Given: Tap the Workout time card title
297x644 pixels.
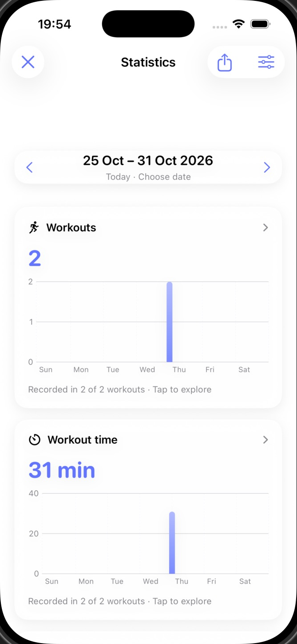Looking at the screenshot, I should 83,440.
